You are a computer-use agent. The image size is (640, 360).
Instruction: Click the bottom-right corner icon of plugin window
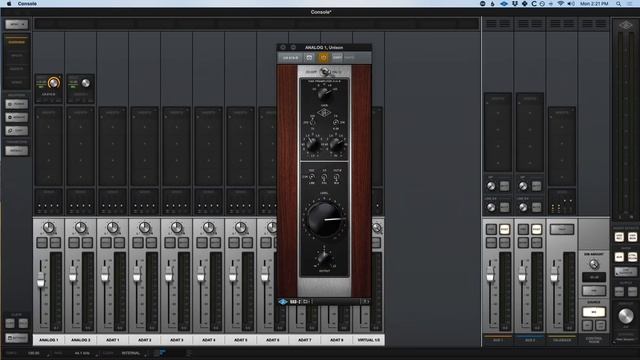366,302
